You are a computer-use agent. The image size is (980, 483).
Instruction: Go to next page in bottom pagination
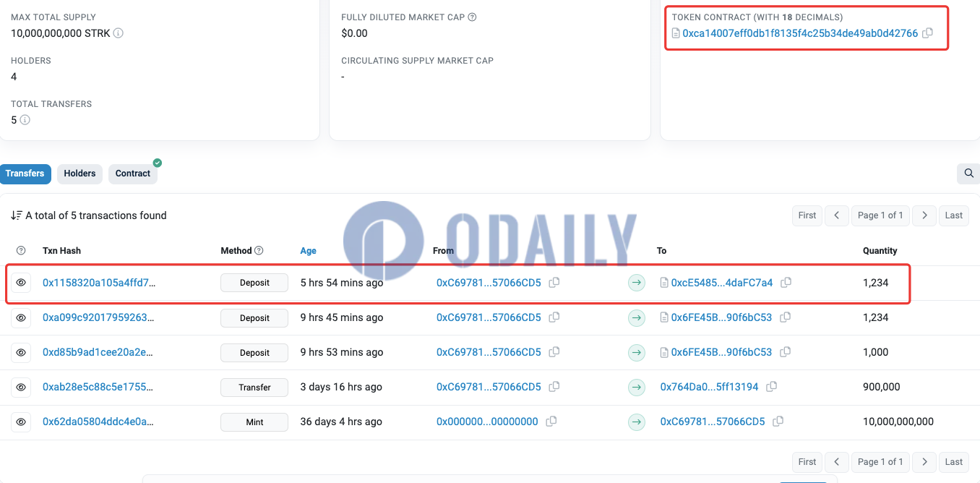pyautogui.click(x=924, y=461)
